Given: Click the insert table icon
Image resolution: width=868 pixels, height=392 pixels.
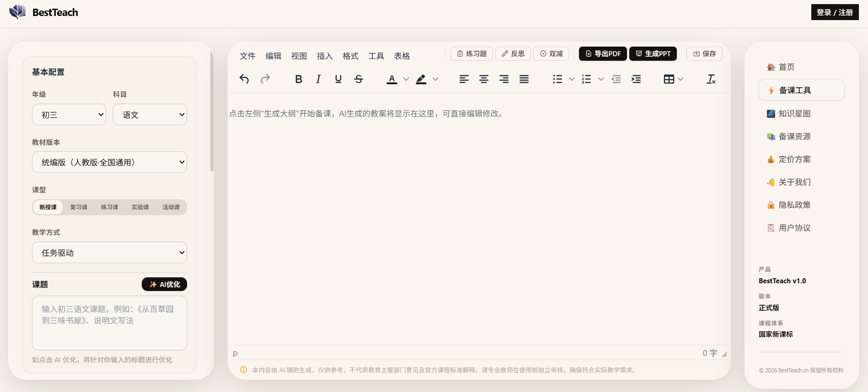Looking at the screenshot, I should 669,79.
